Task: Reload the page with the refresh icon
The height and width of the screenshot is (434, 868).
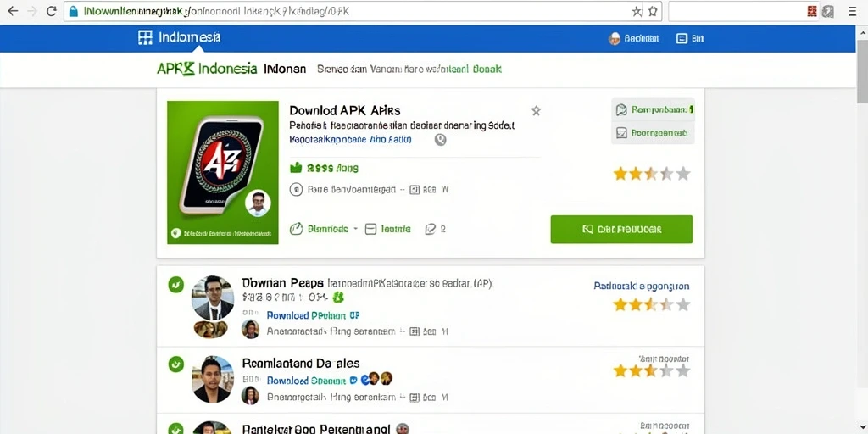Action: pyautogui.click(x=52, y=11)
